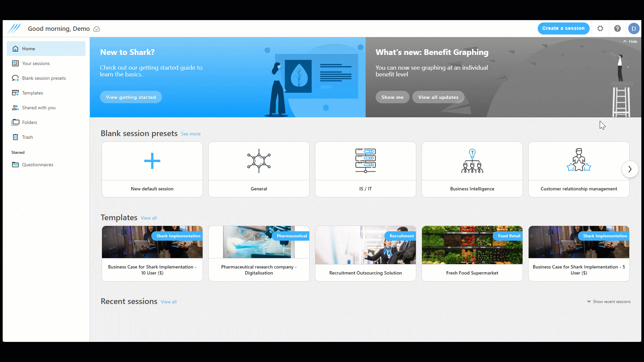
Task: Select the New default session card label
Action: point(152,189)
